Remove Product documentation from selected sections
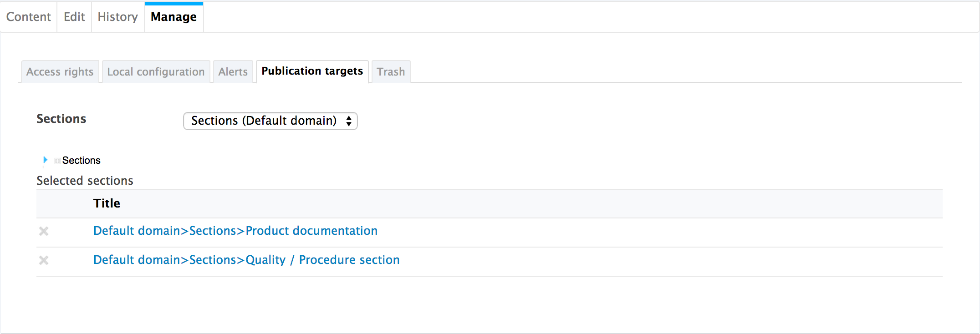This screenshot has height=334, width=980. [x=44, y=231]
